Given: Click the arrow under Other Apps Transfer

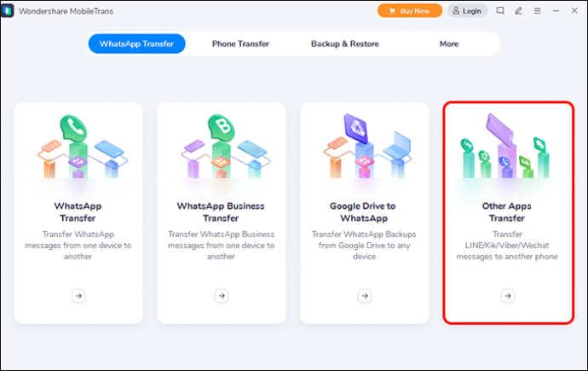Looking at the screenshot, I should coord(508,296).
